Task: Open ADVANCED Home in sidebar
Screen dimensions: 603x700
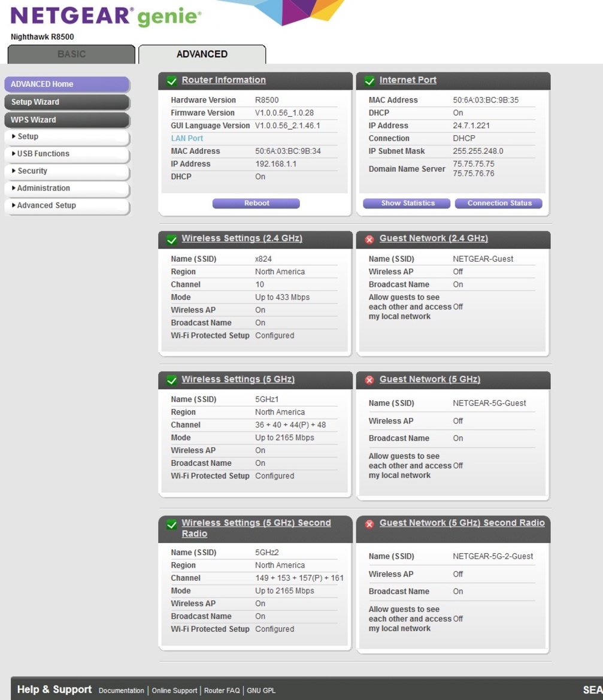Action: [67, 84]
